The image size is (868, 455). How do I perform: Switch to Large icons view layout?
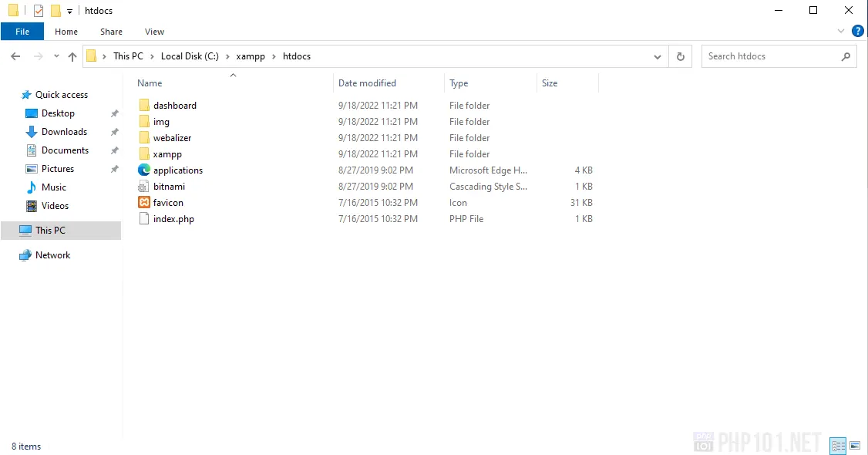[x=855, y=446]
